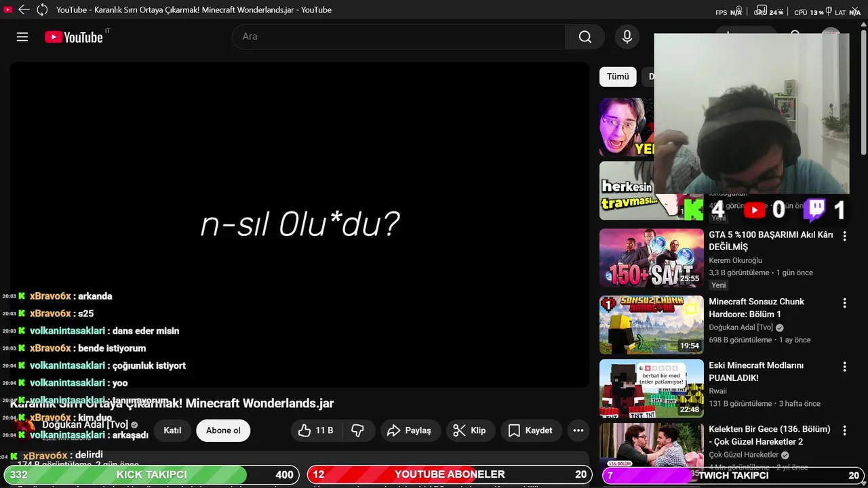The width and height of the screenshot is (868, 488).
Task: Click chat message 'arkanda'
Action: [x=95, y=296]
